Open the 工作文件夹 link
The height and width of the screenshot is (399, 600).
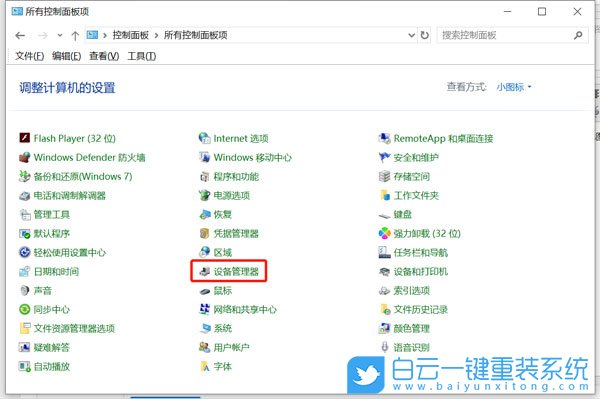(x=416, y=195)
